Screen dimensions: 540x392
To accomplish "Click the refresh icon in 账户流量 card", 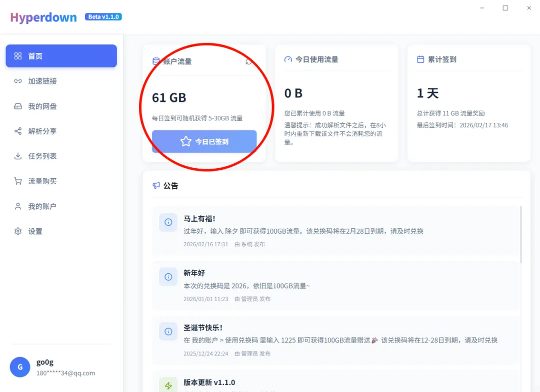I will point(249,61).
